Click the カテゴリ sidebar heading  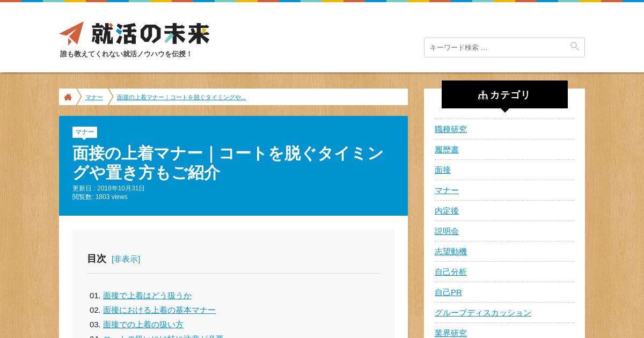click(x=504, y=94)
